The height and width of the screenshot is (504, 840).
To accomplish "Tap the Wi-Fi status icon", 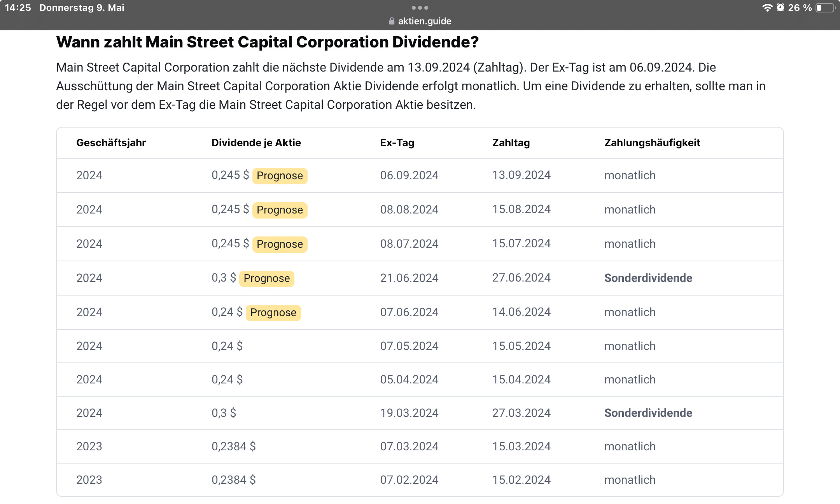I will pos(767,8).
